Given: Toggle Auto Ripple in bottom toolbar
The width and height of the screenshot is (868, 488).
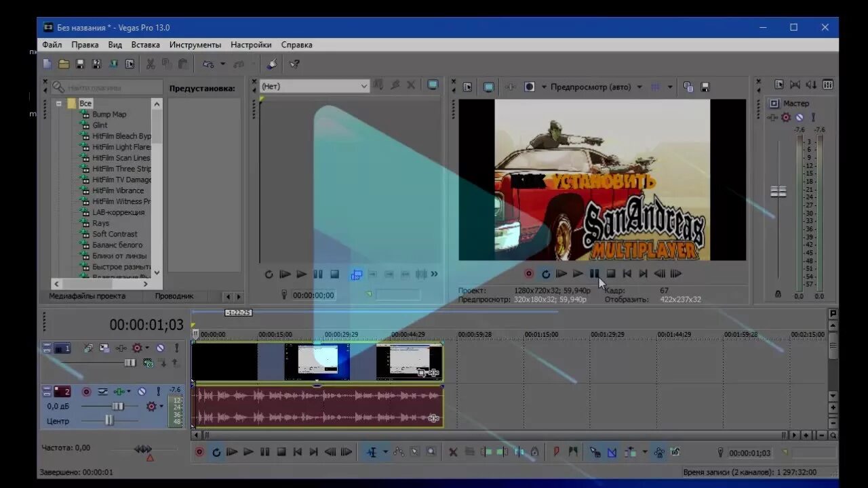Looking at the screenshot, I should [631, 452].
